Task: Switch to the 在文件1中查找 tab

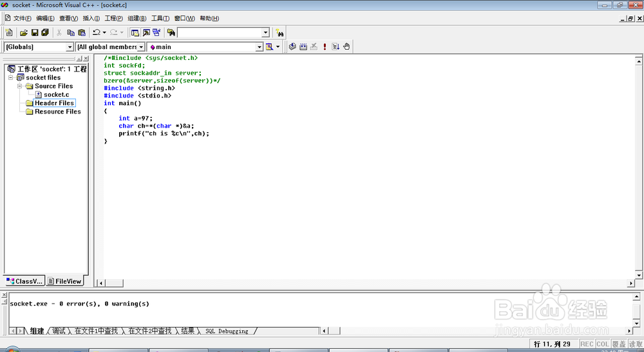Action: point(96,331)
